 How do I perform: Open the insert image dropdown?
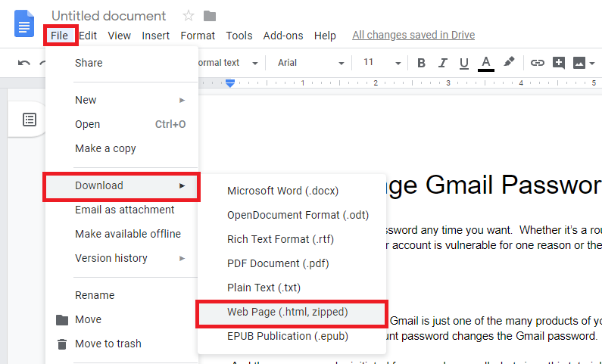[585, 63]
